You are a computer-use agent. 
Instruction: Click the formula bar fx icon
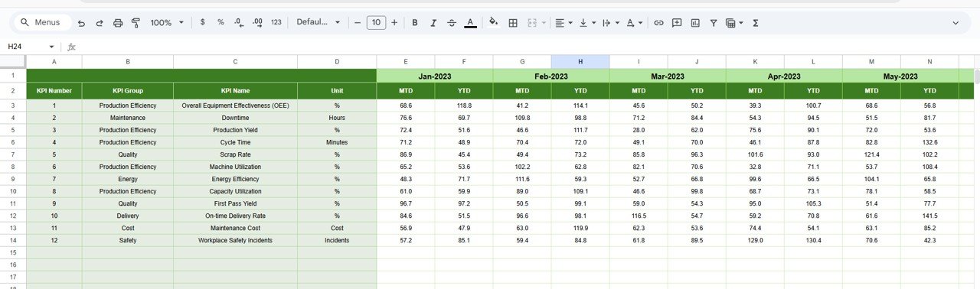click(x=72, y=47)
